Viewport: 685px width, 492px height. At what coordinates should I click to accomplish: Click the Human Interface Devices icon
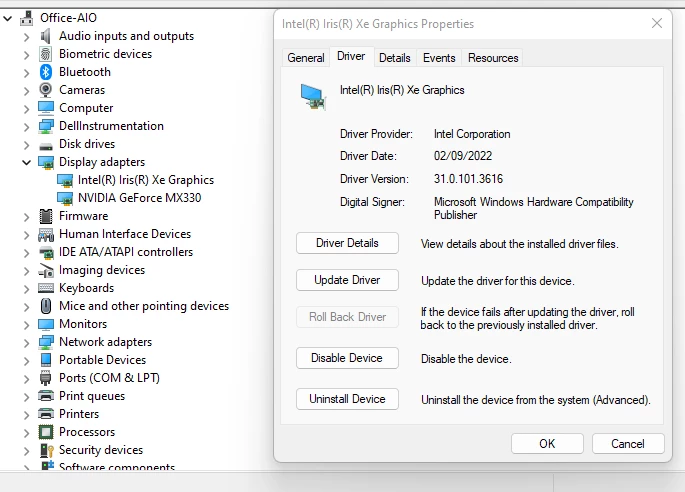45,234
